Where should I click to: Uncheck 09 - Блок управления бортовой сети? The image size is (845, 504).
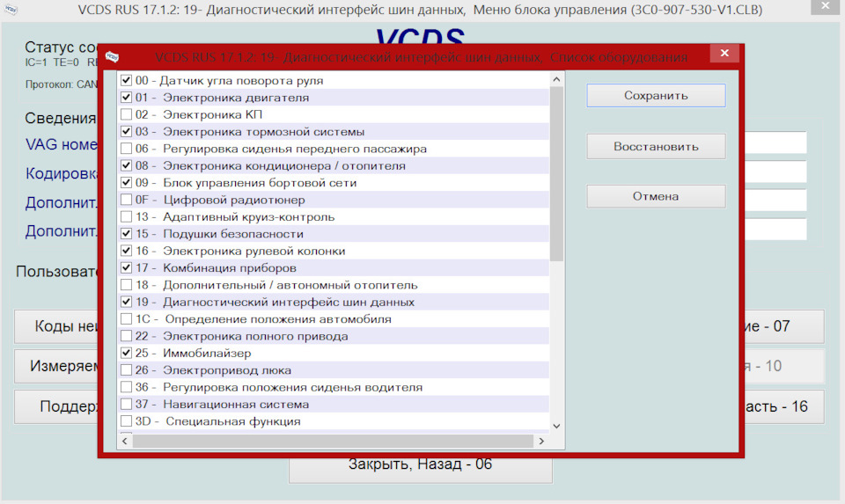[126, 183]
